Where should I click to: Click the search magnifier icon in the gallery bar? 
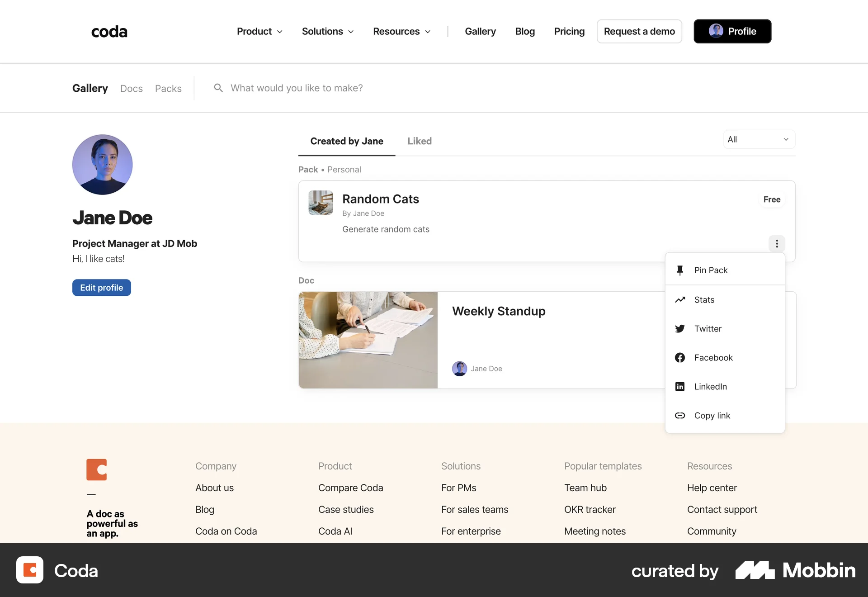218,88
